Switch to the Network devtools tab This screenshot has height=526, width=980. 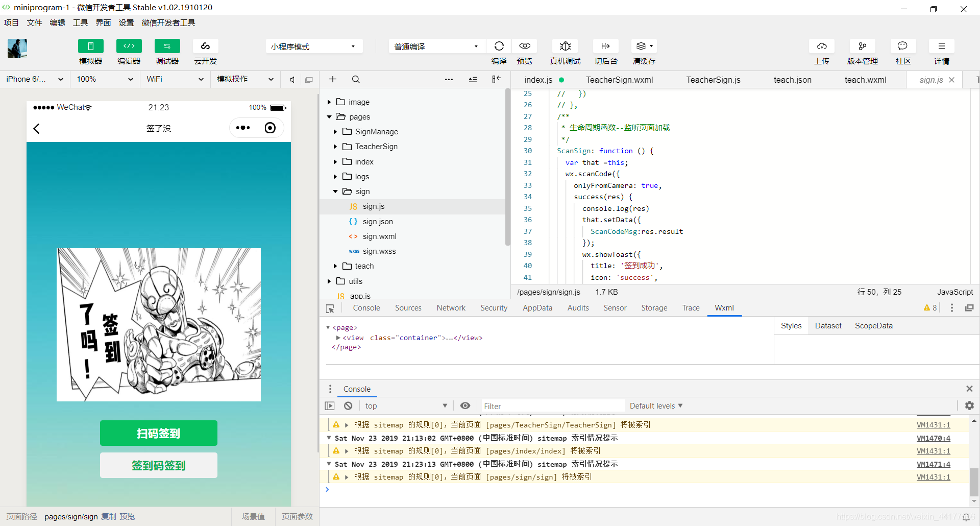(451, 308)
